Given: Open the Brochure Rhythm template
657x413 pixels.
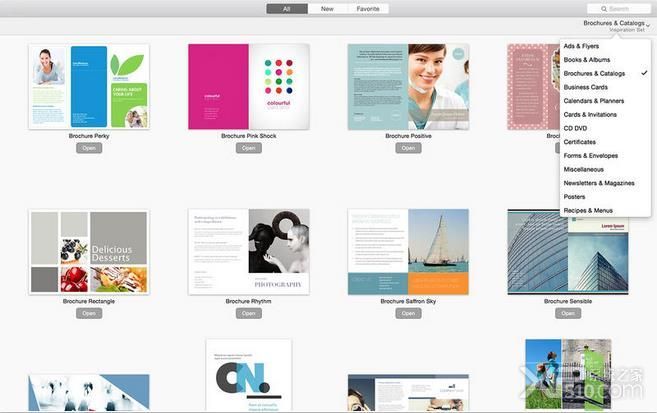Looking at the screenshot, I should (248, 313).
